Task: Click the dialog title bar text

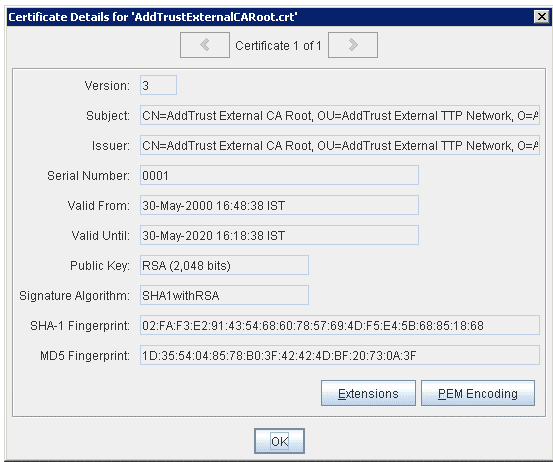Action: pos(153,17)
